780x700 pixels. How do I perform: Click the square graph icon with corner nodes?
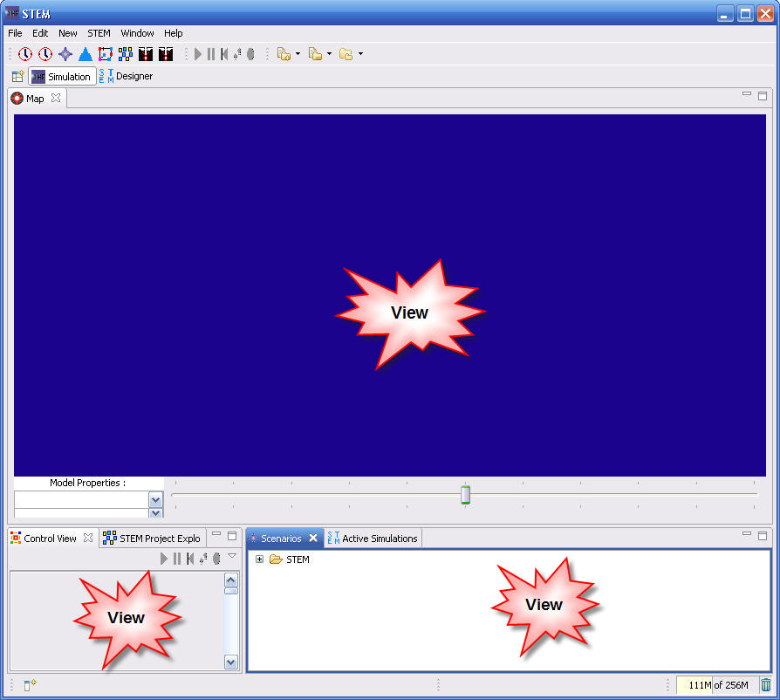(x=106, y=54)
